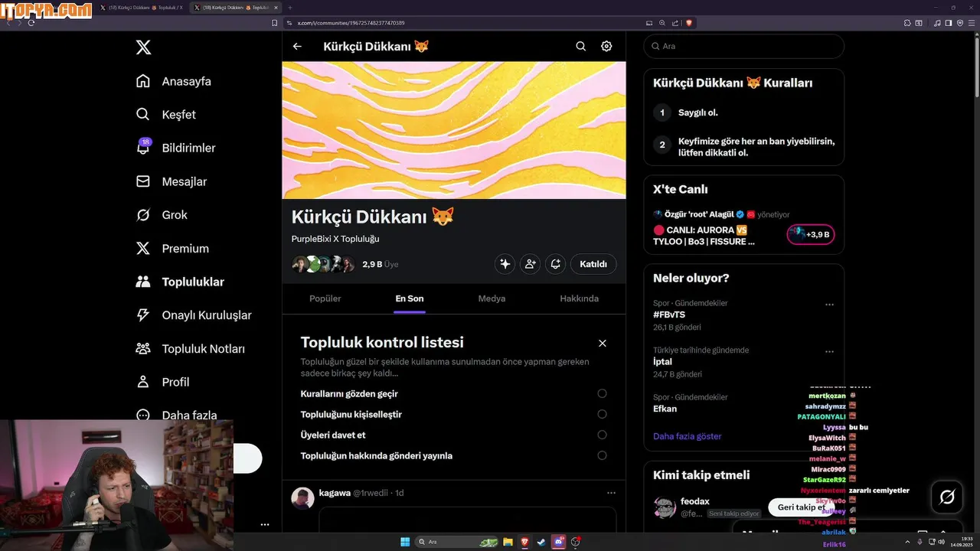Switch to the En Son tab
The height and width of the screenshot is (551, 980).
410,298
